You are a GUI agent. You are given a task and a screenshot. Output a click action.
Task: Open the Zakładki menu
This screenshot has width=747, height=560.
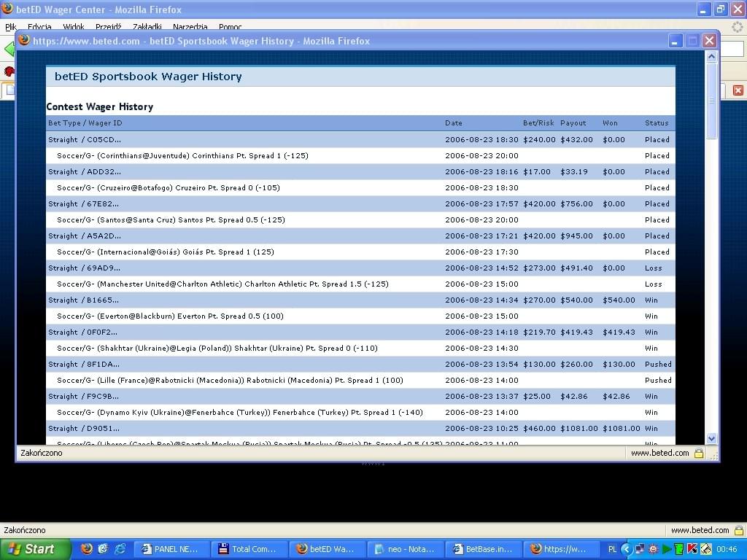pos(147,27)
